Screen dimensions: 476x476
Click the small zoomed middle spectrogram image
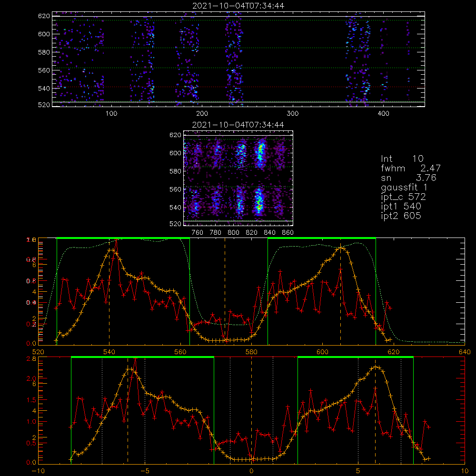coord(238,178)
